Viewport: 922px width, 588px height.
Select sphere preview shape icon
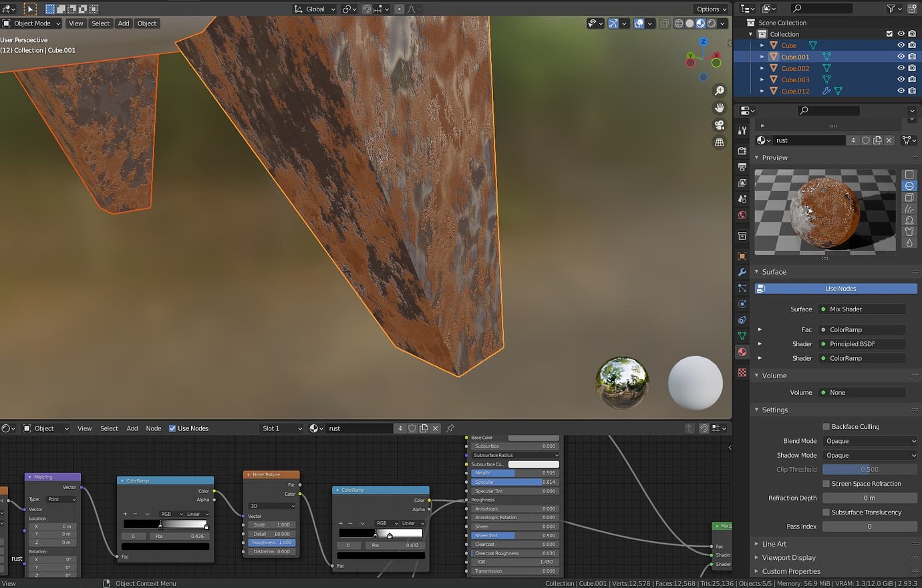909,186
